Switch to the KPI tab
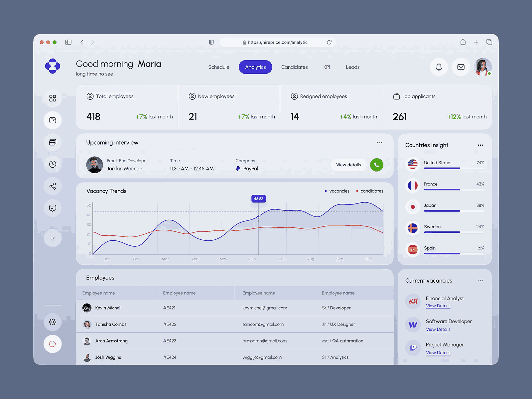Screen dimensions: 532x399 [327, 67]
